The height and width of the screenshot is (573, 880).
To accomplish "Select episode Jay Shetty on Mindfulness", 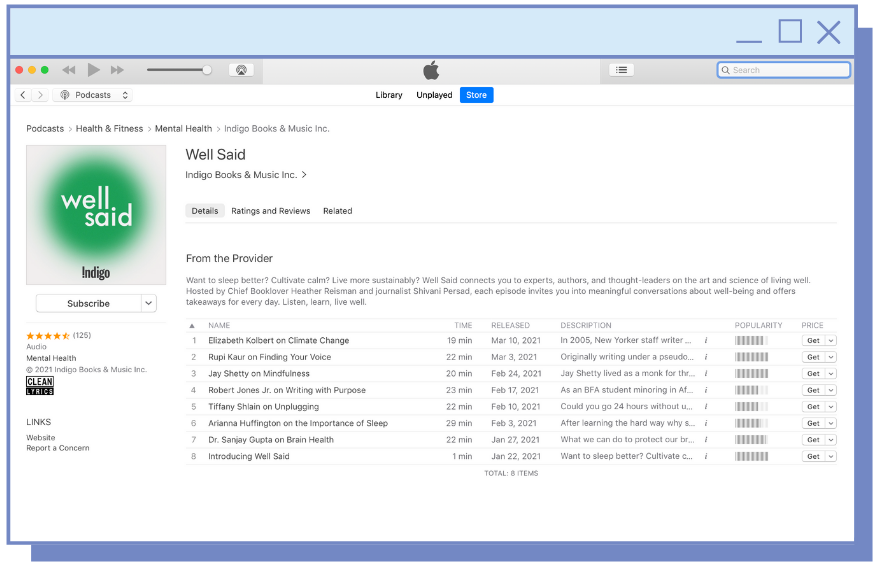I will (259, 374).
